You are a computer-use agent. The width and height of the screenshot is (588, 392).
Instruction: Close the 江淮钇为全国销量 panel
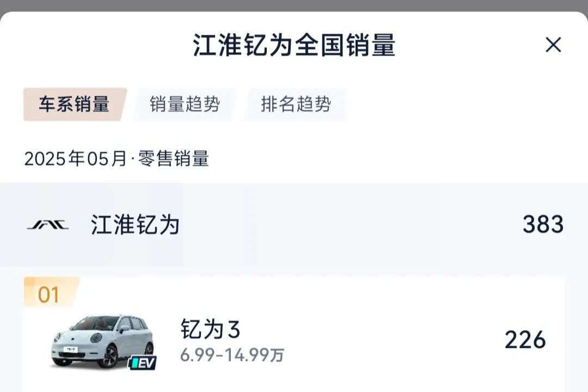click(553, 45)
